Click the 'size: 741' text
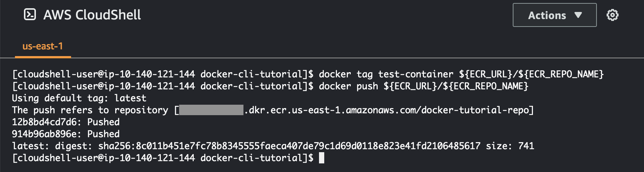Viewport: 644px width, 172px height. [510, 146]
